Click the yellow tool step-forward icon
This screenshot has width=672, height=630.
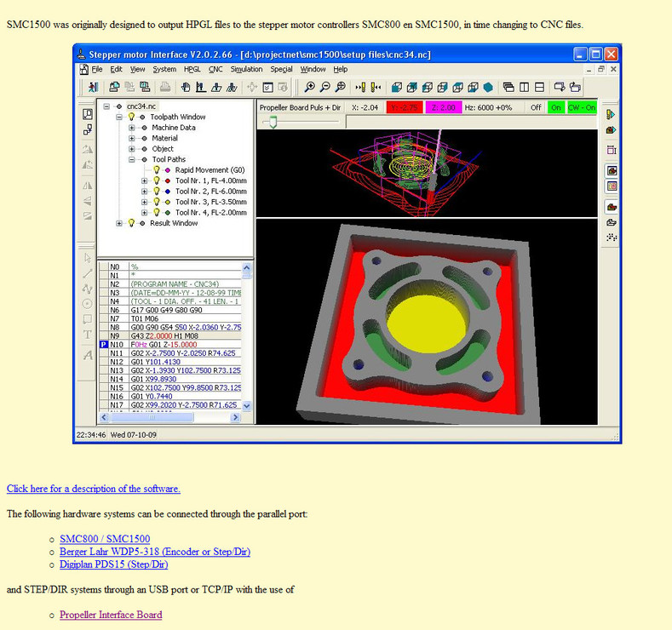[x=360, y=88]
